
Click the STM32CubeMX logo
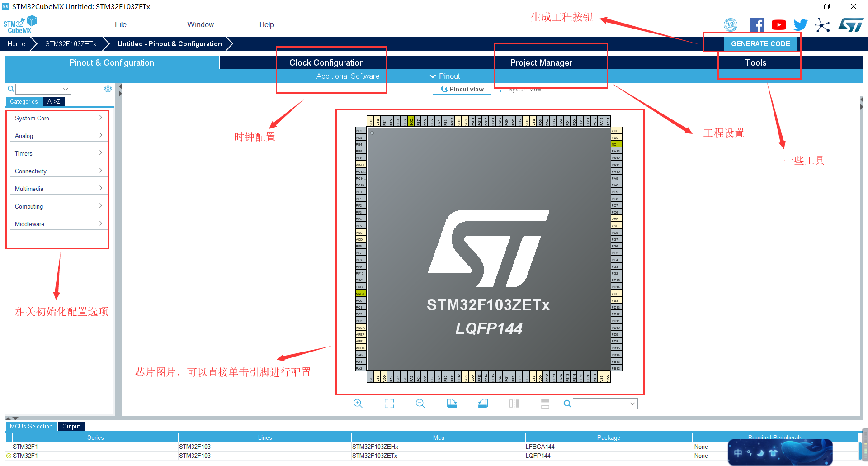tap(20, 24)
